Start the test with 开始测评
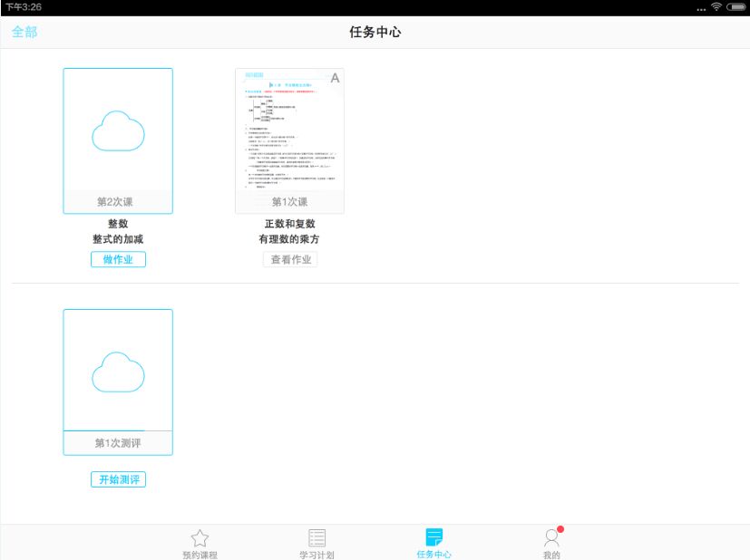The height and width of the screenshot is (560, 750). pos(118,479)
